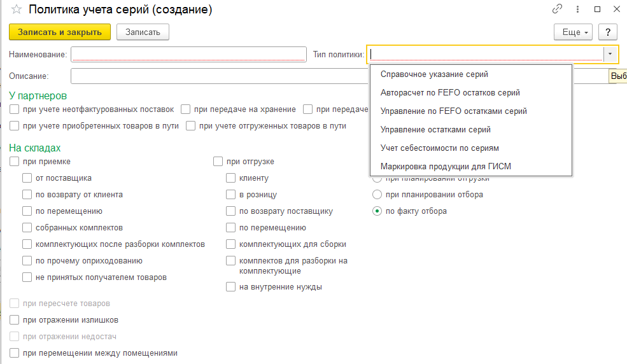The image size is (627, 364).
Task: Copy link using the chain icon
Action: pyautogui.click(x=558, y=10)
